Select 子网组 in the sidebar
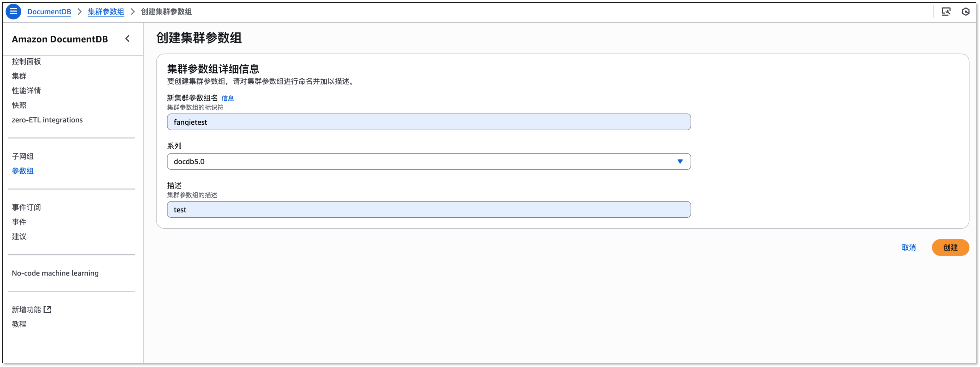Screen dimensions: 980x367 click(23, 156)
